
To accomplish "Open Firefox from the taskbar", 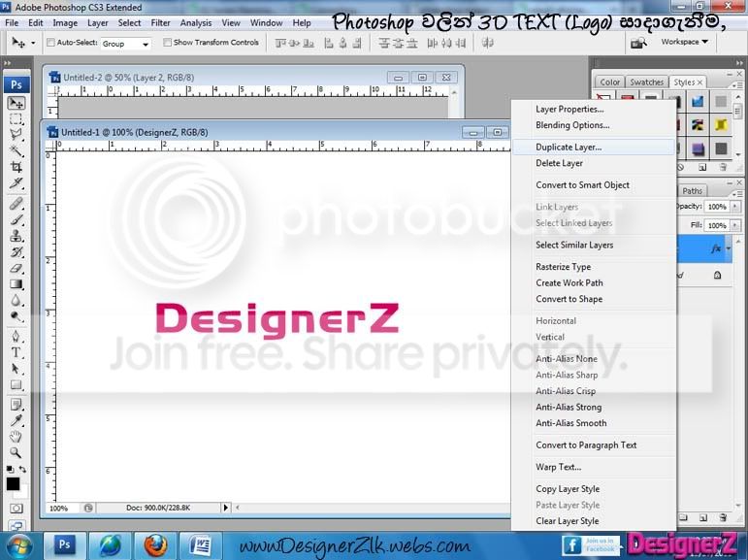I will pyautogui.click(x=155, y=545).
